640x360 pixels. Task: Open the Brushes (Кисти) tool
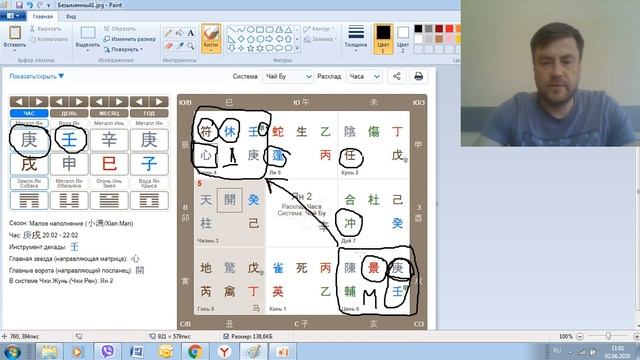point(211,38)
